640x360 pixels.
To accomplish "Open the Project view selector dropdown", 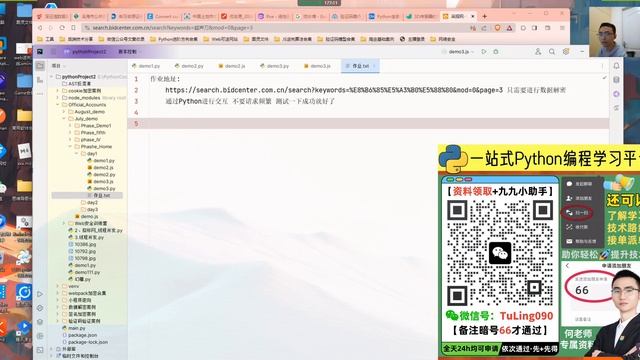I will tap(58, 66).
